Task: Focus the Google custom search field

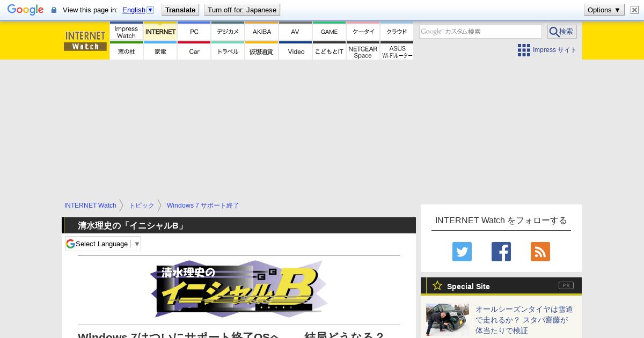Action: (x=480, y=32)
